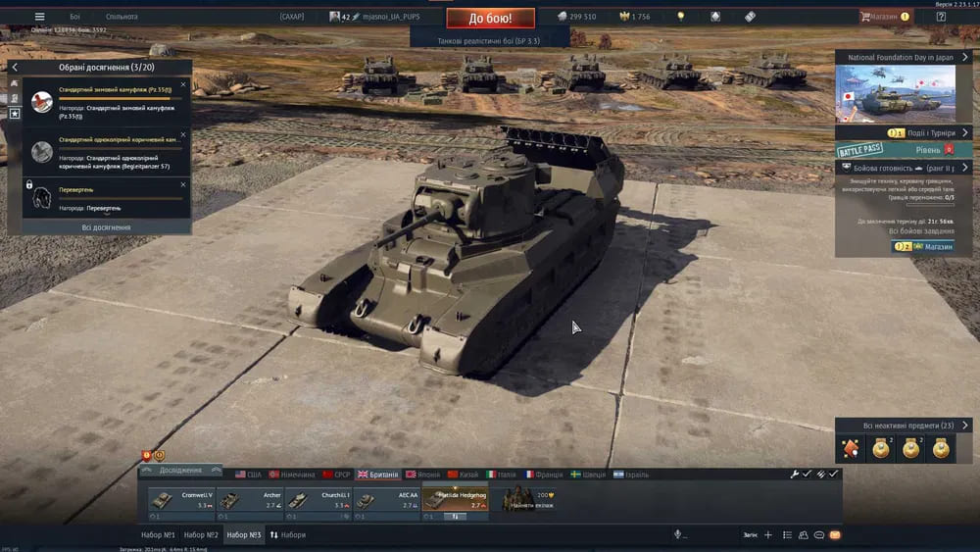Screen dimensions: 980x552
Task: Open the Магазин shop cart icon
Action: click(865, 17)
